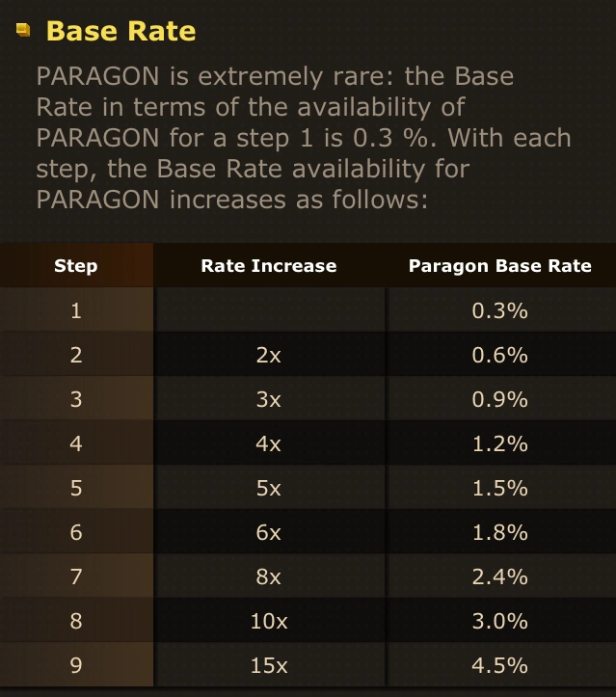This screenshot has height=697, width=616.
Task: Click the 0.6% base rate cell
Action: [500, 355]
